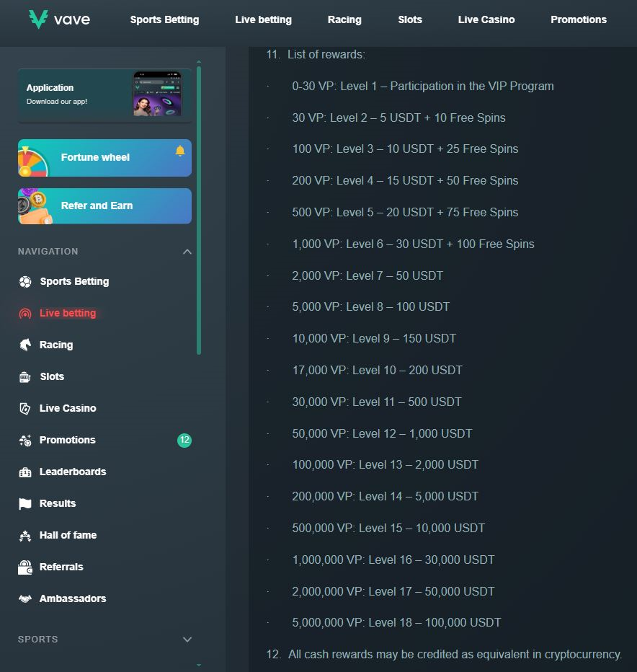This screenshot has height=672, width=637.
Task: Click the slot machine Slots icon
Action: (25, 377)
